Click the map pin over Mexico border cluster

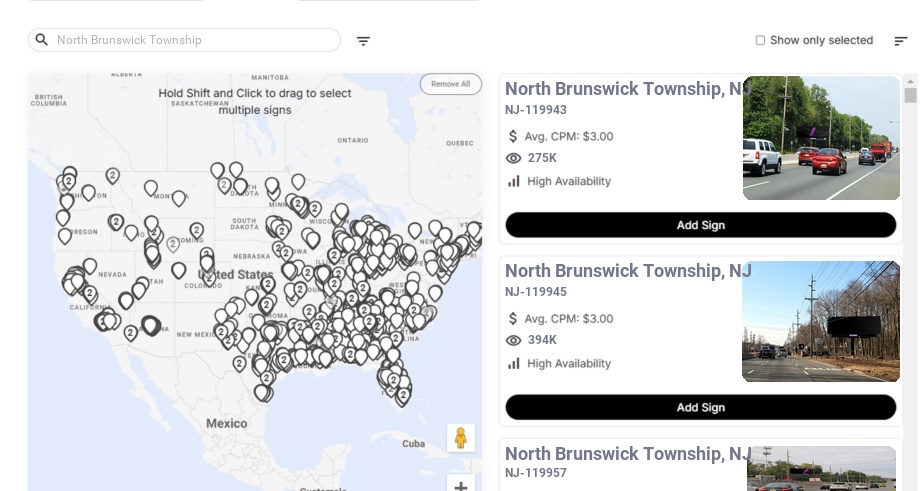tap(261, 391)
